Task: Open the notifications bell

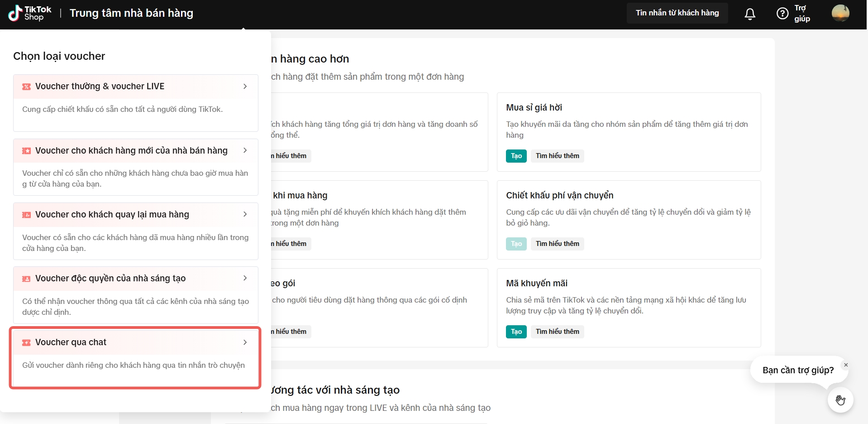Action: click(750, 14)
